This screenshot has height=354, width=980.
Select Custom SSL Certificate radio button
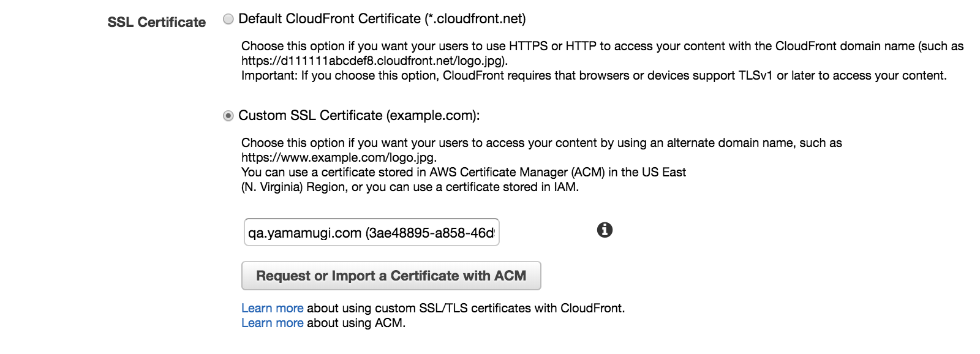228,116
